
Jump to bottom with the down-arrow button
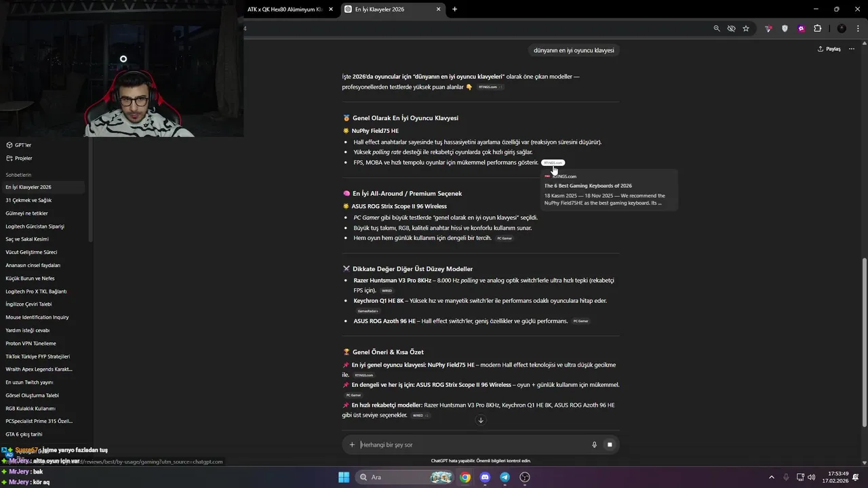click(481, 420)
